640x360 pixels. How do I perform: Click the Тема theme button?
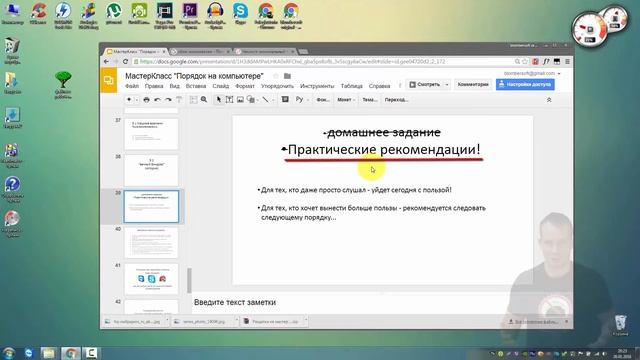pyautogui.click(x=370, y=100)
